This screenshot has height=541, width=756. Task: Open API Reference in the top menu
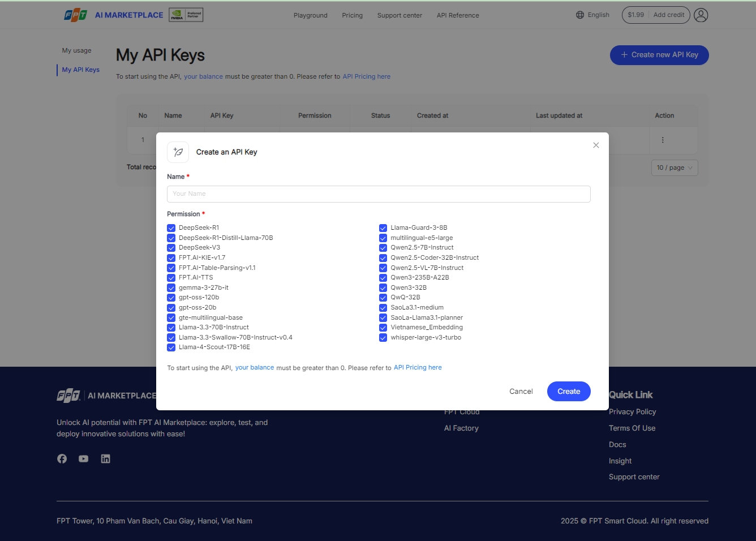[458, 15]
